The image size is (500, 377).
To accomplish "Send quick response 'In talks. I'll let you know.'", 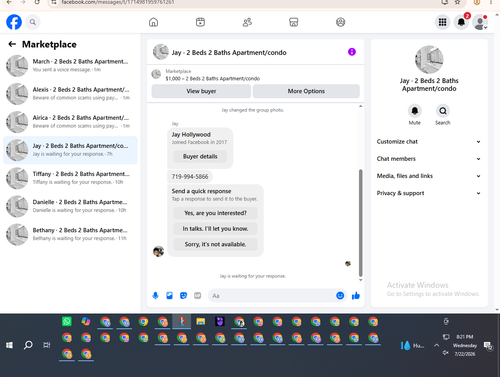I will pos(215,229).
